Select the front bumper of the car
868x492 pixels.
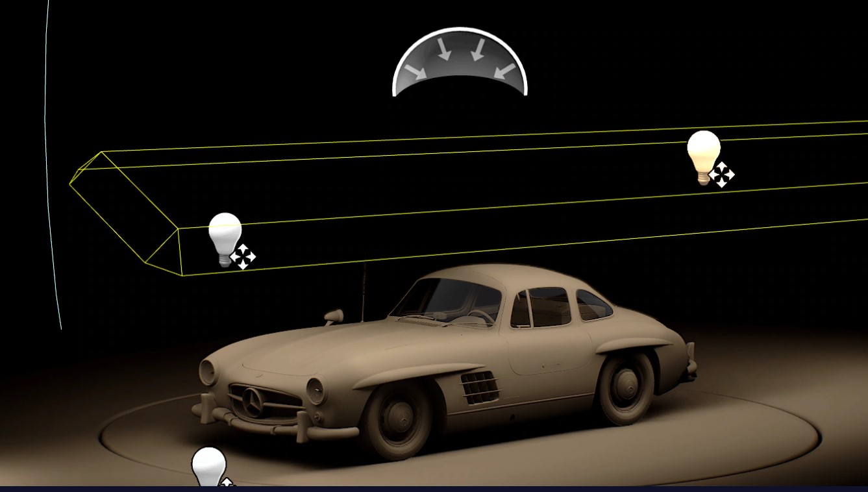(273, 422)
